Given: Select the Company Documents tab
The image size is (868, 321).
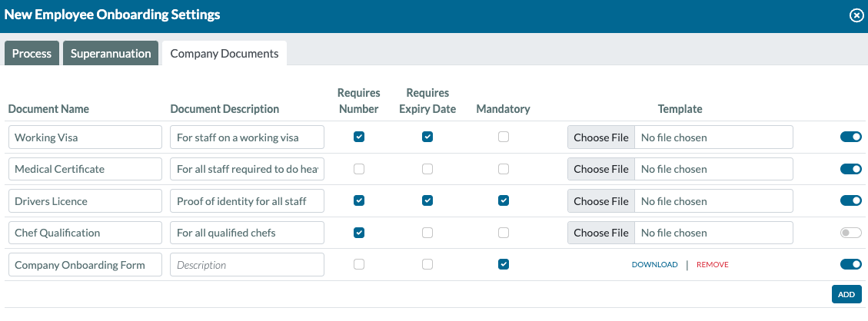Looking at the screenshot, I should point(224,54).
